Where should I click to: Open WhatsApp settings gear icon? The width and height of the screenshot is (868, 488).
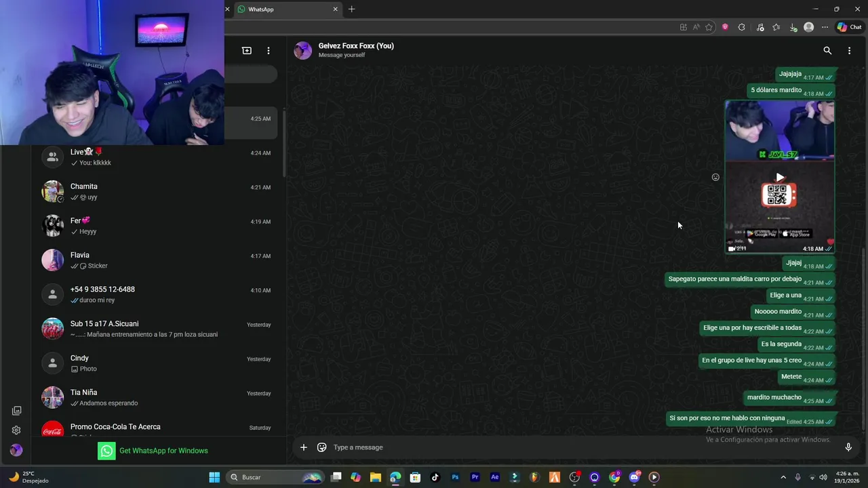coord(16,430)
